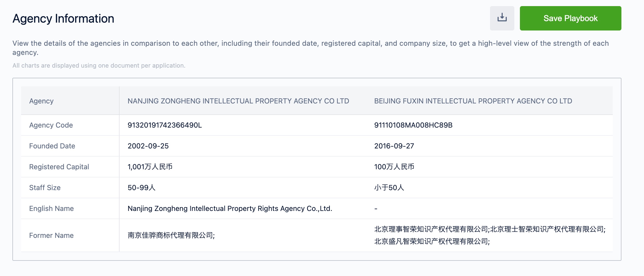Image resolution: width=644 pixels, height=276 pixels.
Task: Select the 50-99人 staff size value
Action: tap(141, 188)
